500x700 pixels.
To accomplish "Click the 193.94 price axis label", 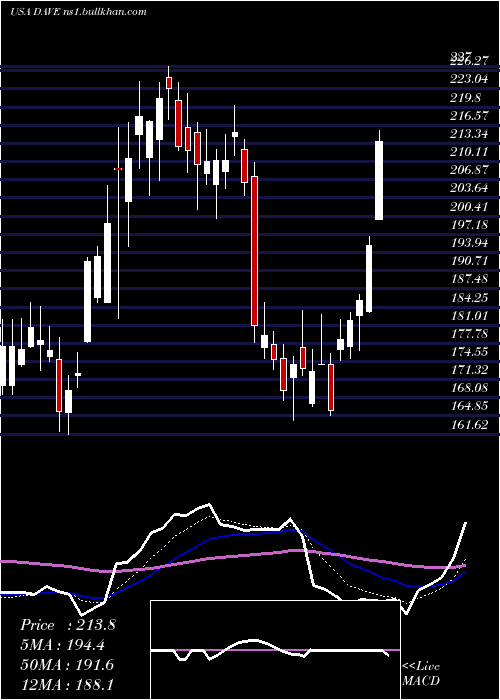I will point(468,242).
